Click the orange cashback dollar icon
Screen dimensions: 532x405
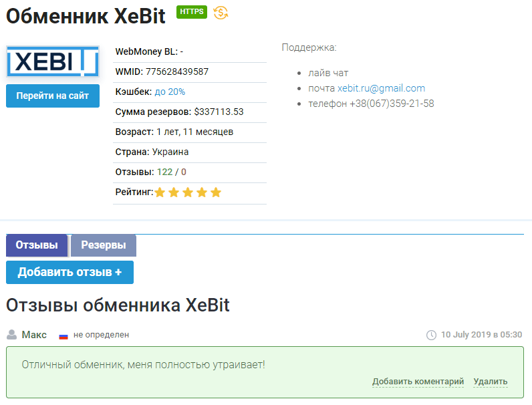221,13
